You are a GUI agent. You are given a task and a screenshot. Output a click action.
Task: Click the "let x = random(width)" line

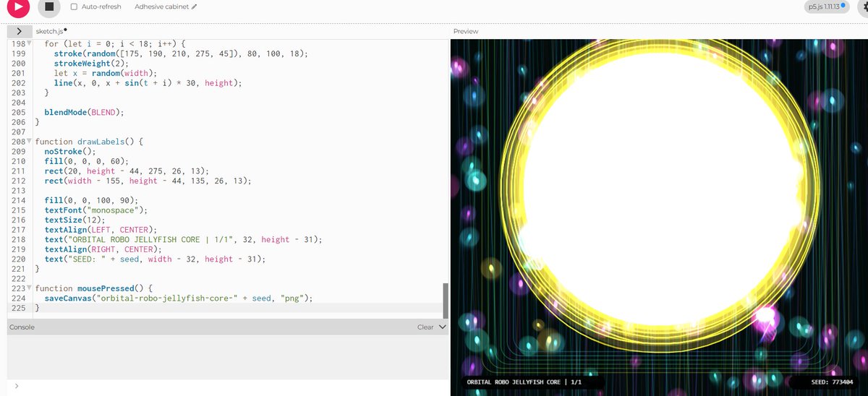(x=105, y=74)
